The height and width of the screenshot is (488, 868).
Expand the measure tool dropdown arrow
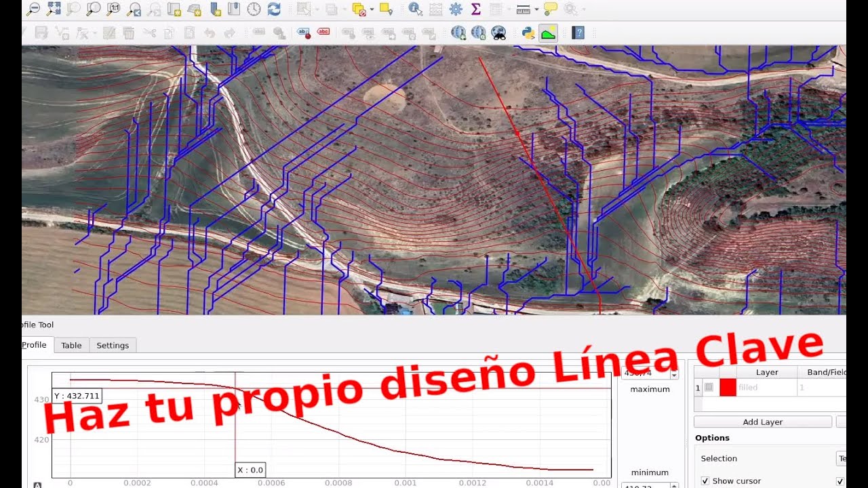(x=536, y=9)
